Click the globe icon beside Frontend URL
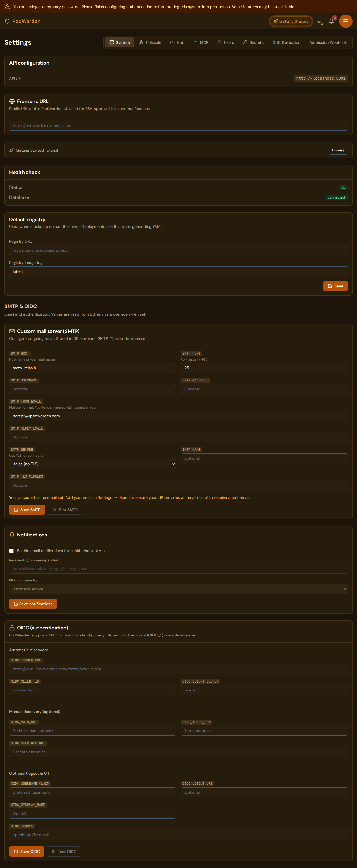The height and width of the screenshot is (868, 357). pos(12,101)
